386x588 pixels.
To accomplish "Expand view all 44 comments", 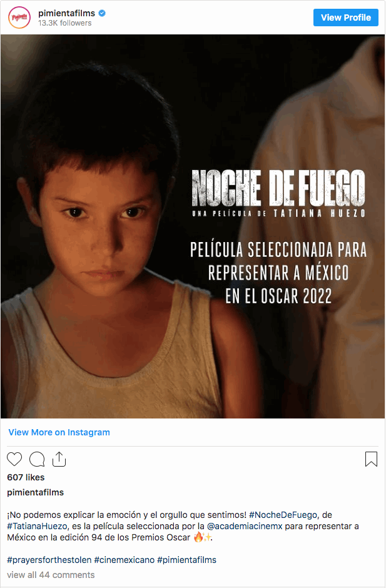I will click(x=51, y=575).
